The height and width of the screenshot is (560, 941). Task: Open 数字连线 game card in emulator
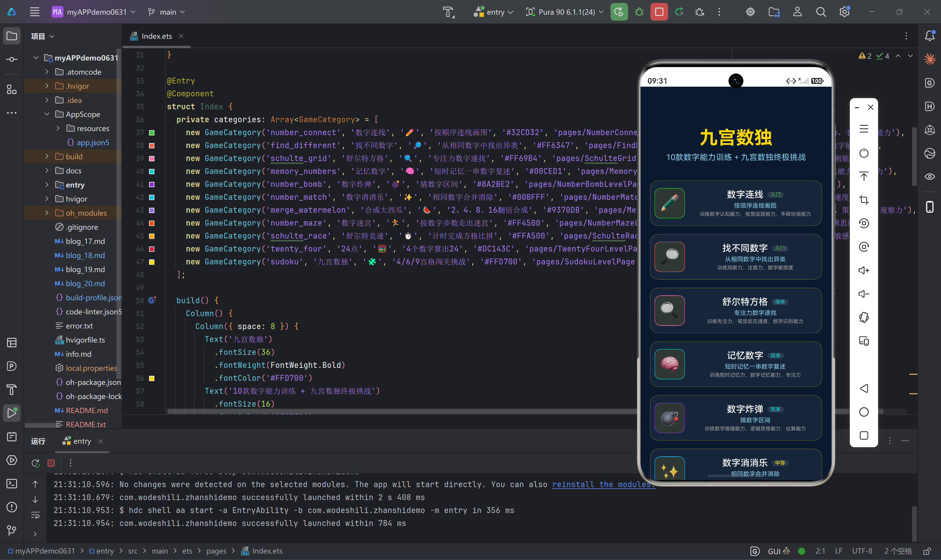pyautogui.click(x=735, y=203)
